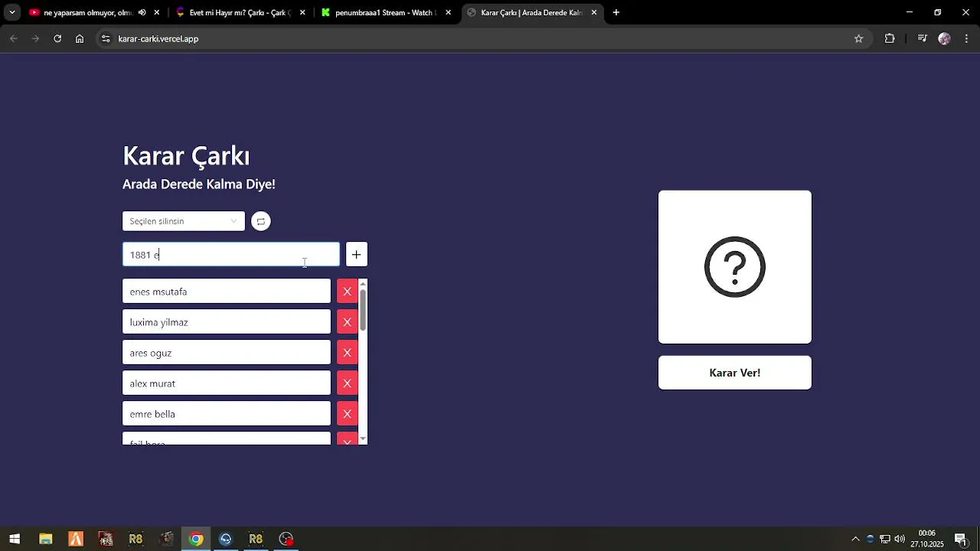Open the tab search dropdown arrow
Screen dimensions: 980x551
click(11, 12)
